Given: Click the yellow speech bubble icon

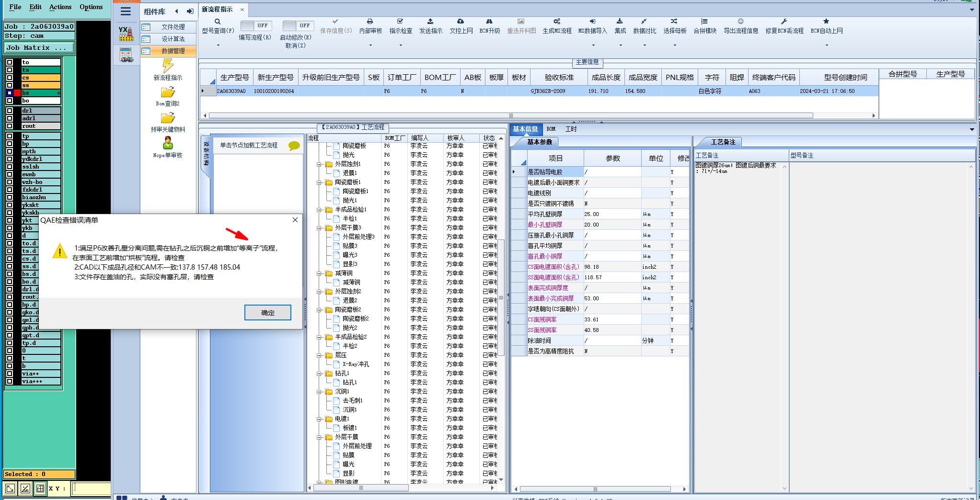Looking at the screenshot, I should click(x=294, y=146).
